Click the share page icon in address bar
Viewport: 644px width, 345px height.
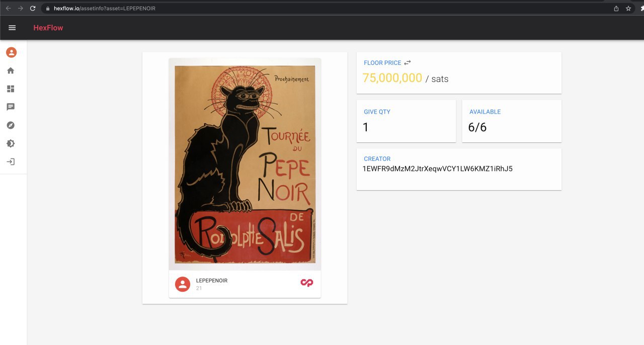click(616, 9)
